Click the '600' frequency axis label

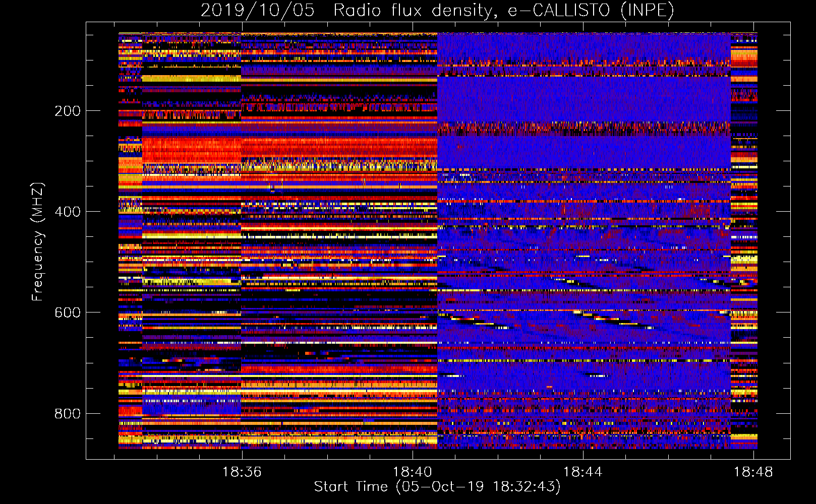click(x=68, y=312)
